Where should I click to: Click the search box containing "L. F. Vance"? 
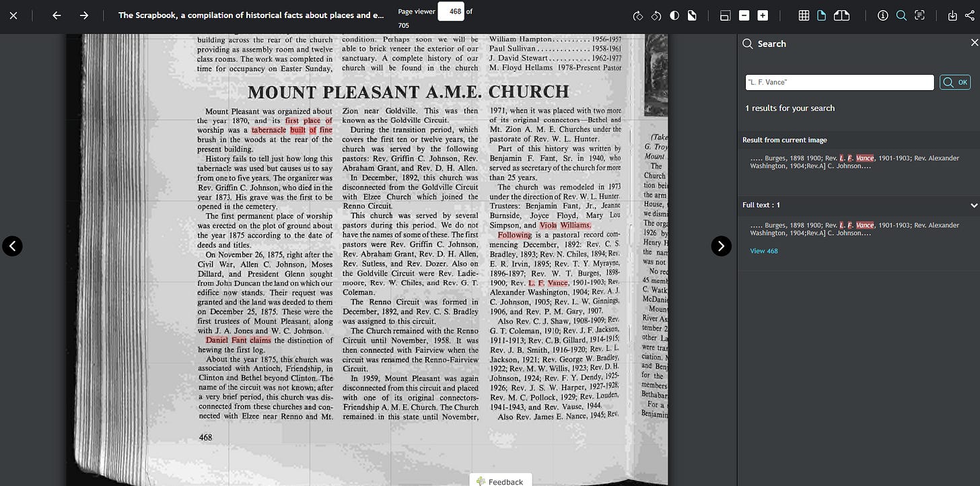coord(839,82)
